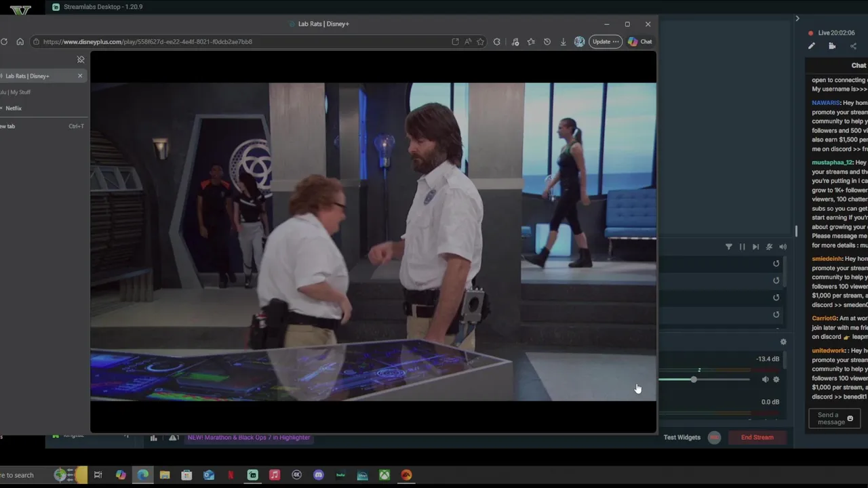The image size is (868, 488).
Task: Click the Streamlabs performance stats icon
Action: tap(154, 438)
